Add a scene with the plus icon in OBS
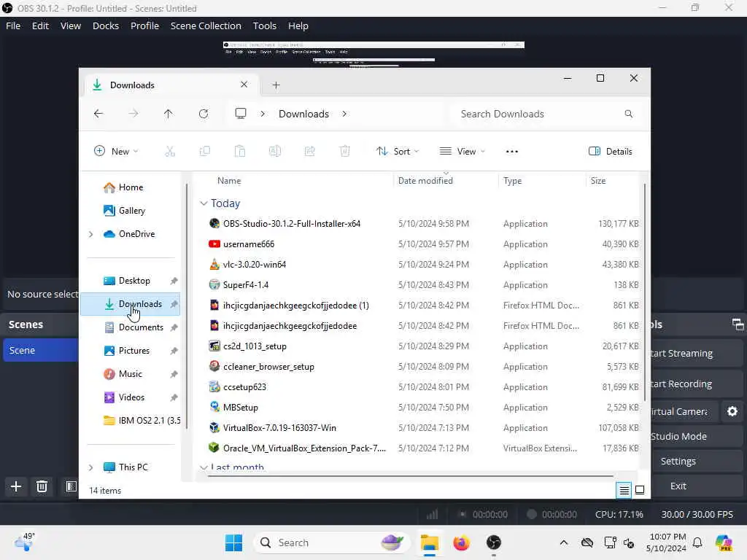 point(16,486)
